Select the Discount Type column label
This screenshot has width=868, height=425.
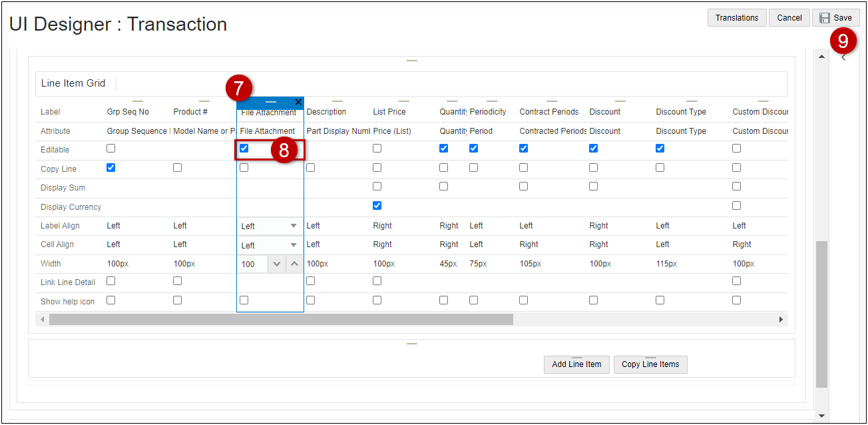click(x=681, y=112)
